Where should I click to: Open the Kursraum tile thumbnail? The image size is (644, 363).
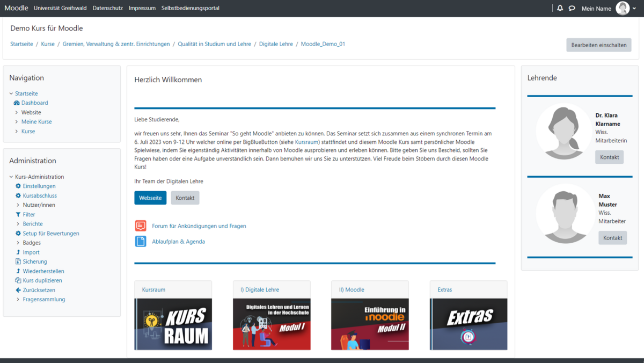173,324
